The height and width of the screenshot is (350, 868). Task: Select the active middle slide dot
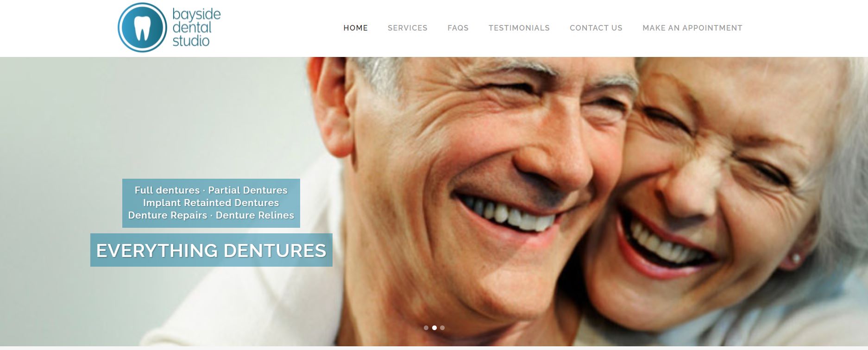click(434, 328)
